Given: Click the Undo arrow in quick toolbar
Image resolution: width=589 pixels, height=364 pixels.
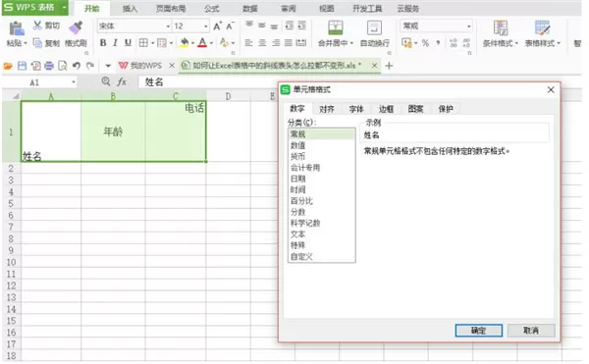Looking at the screenshot, I should (77, 66).
